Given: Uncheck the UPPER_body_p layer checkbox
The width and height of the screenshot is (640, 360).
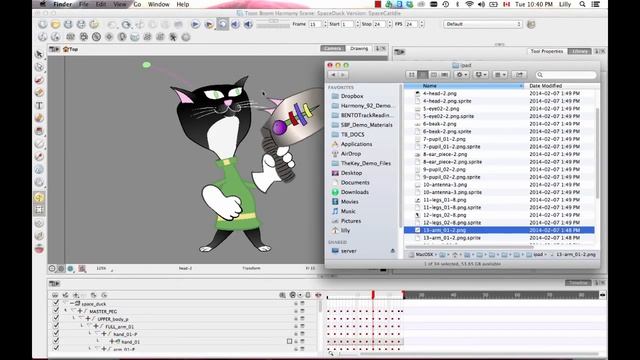Looking at the screenshot, I should click(x=56, y=318).
